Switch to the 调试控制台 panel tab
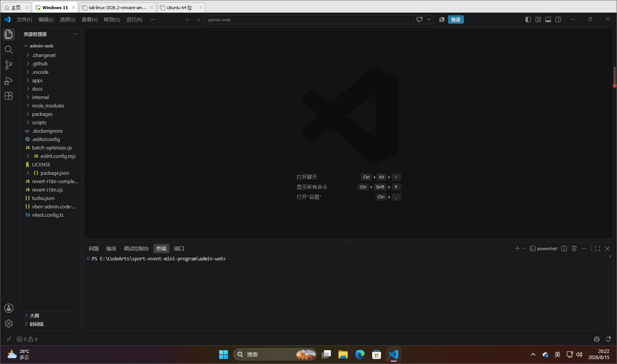The image size is (617, 364). tap(136, 249)
